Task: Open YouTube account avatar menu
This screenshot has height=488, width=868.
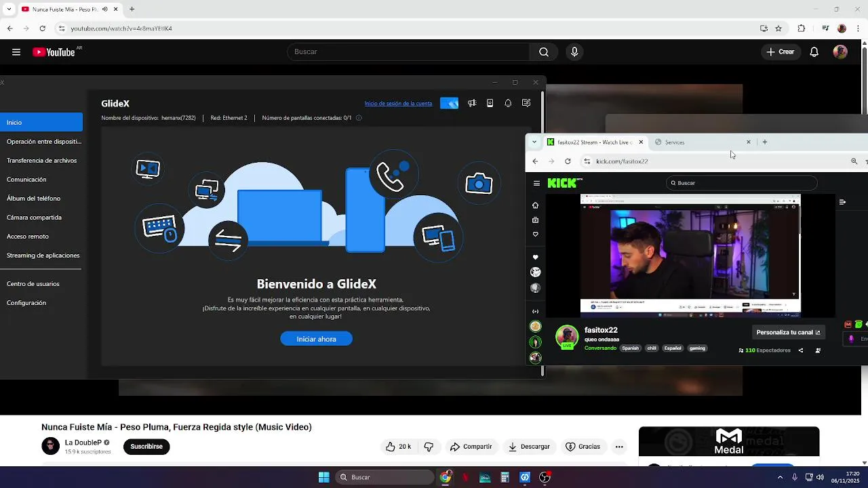Action: click(x=840, y=52)
